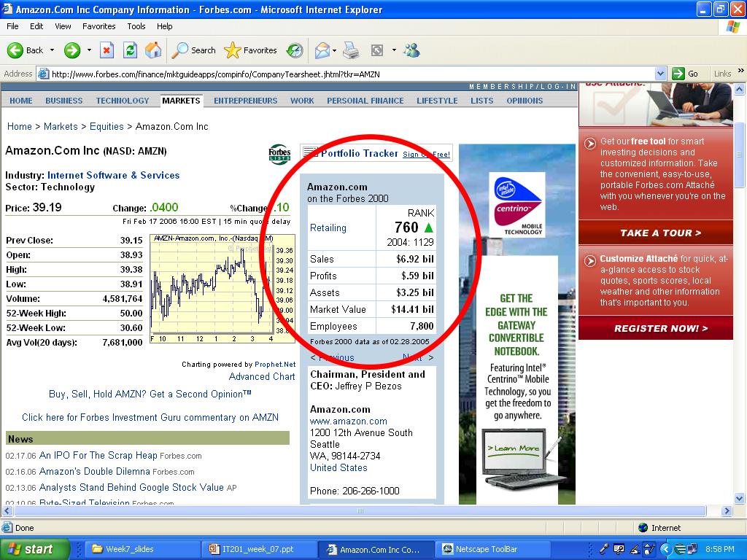Click the REGISTER NOW button
This screenshot has height=560, width=747.
(656, 328)
